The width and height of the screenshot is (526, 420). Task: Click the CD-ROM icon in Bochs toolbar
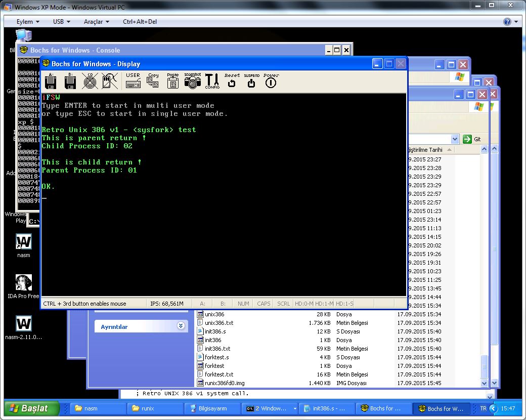[90, 80]
